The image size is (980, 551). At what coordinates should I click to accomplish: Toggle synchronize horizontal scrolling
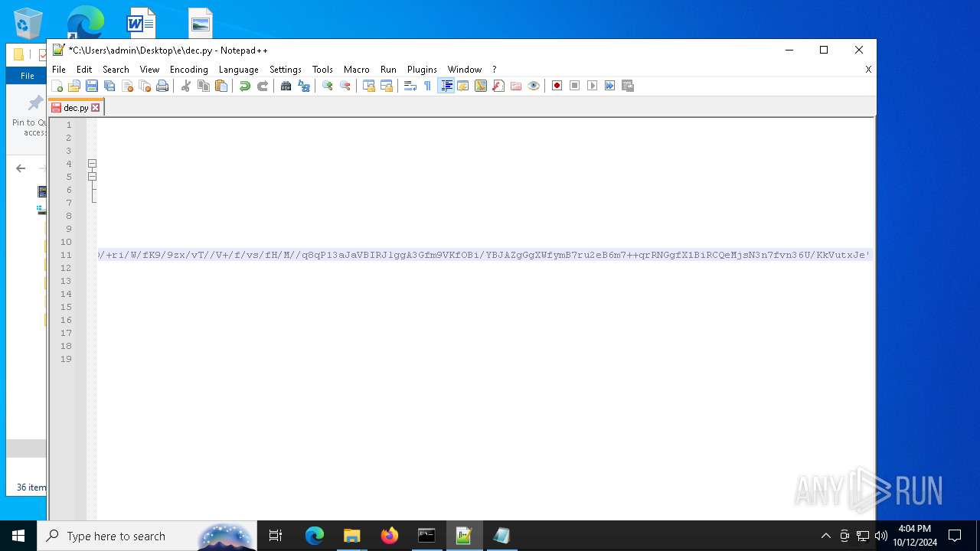point(387,86)
